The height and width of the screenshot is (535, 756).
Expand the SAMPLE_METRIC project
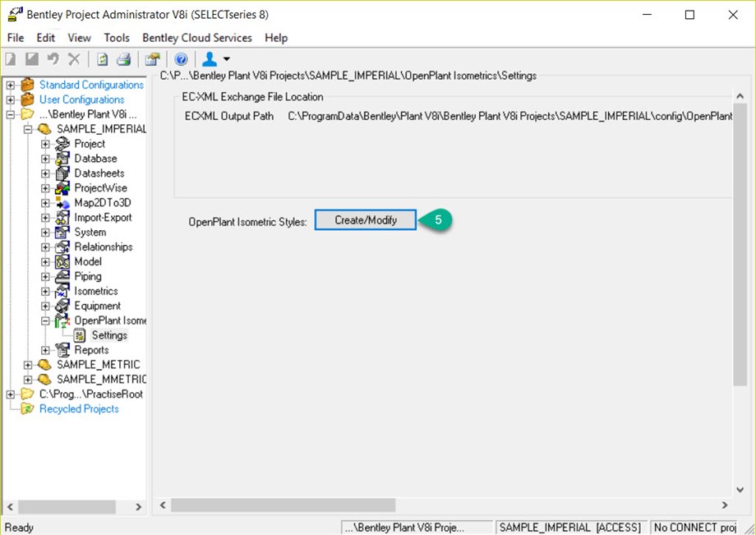[29, 364]
